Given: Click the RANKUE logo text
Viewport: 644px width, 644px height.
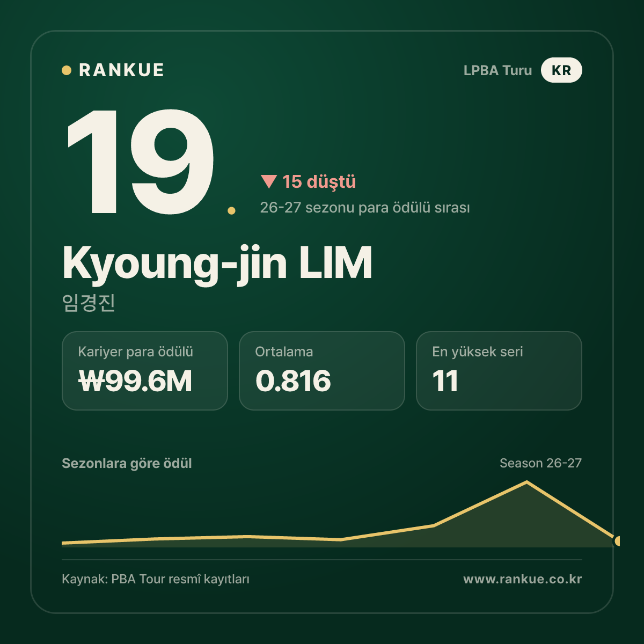Looking at the screenshot, I should coord(121,70).
